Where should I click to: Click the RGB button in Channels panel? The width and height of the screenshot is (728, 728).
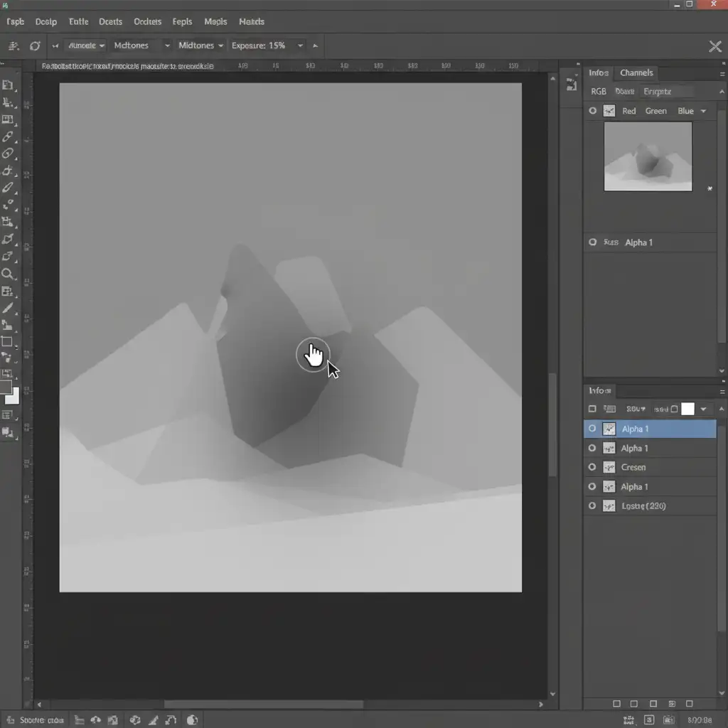click(x=599, y=91)
